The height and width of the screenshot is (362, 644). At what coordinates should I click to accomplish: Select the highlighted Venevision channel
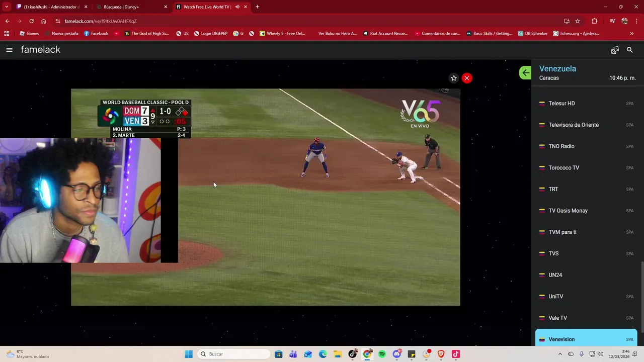coord(586,338)
